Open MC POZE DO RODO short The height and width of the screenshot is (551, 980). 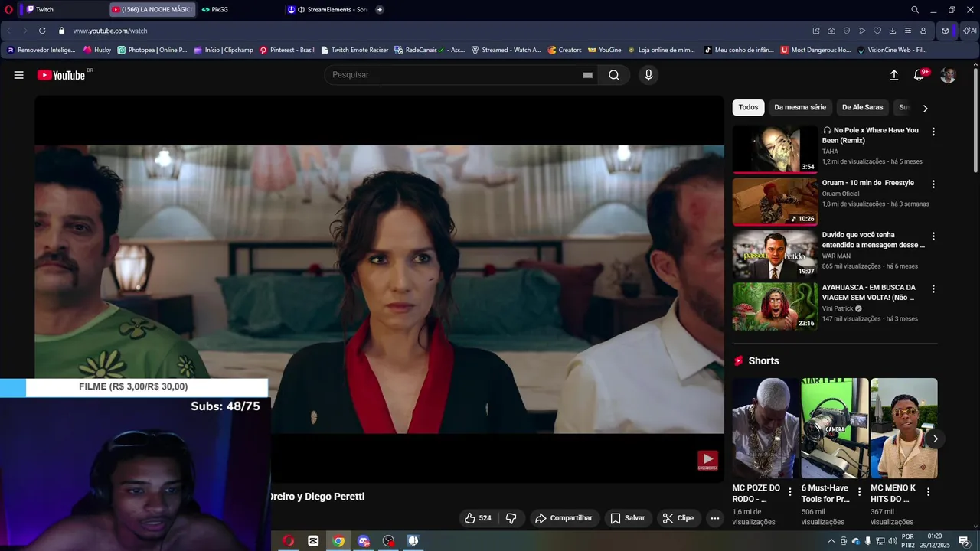(x=766, y=428)
